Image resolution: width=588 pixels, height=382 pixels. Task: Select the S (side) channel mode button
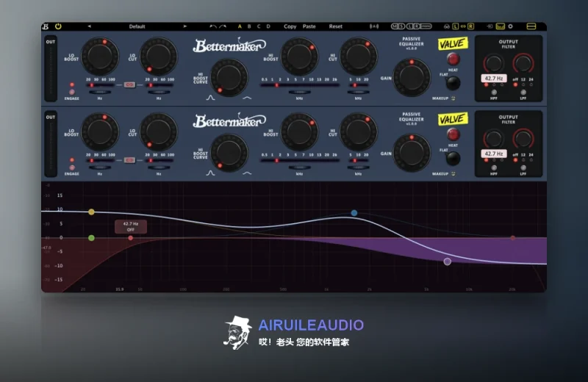pos(401,26)
